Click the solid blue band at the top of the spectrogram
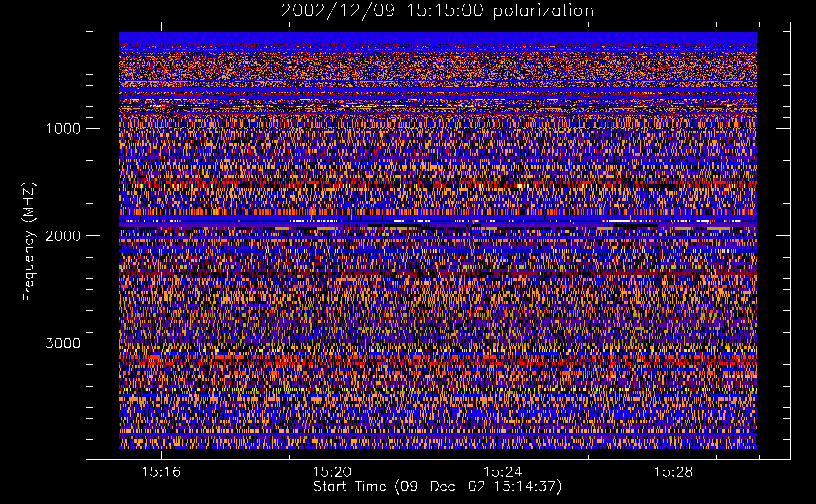The width and height of the screenshot is (816, 504). [438, 38]
